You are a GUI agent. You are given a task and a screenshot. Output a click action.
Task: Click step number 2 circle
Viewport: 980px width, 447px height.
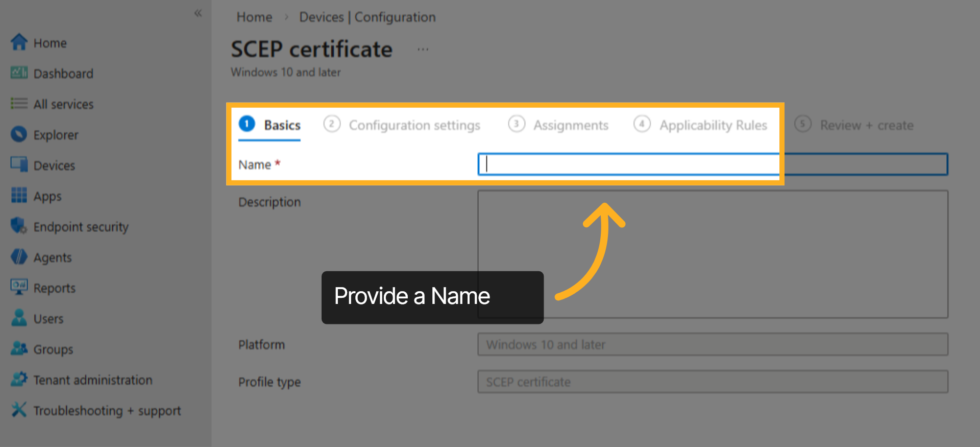332,124
